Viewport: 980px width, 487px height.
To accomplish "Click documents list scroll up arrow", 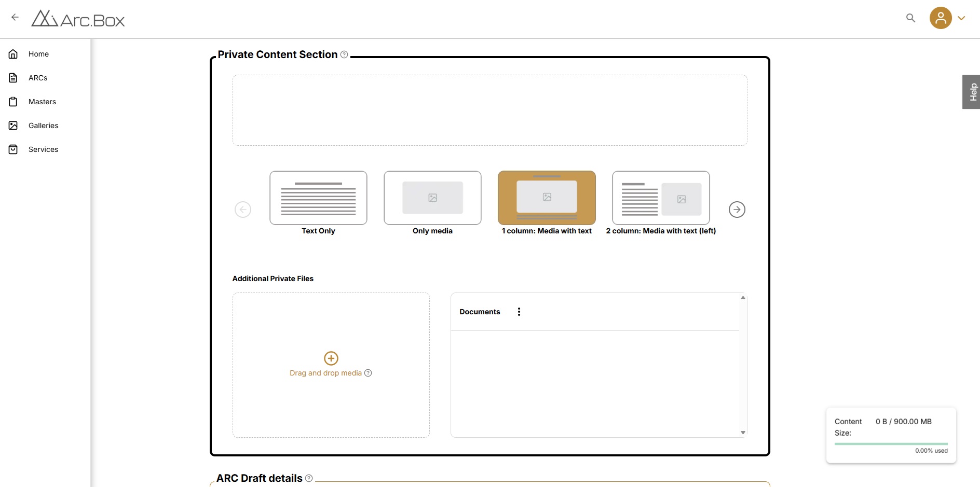I will [x=743, y=298].
